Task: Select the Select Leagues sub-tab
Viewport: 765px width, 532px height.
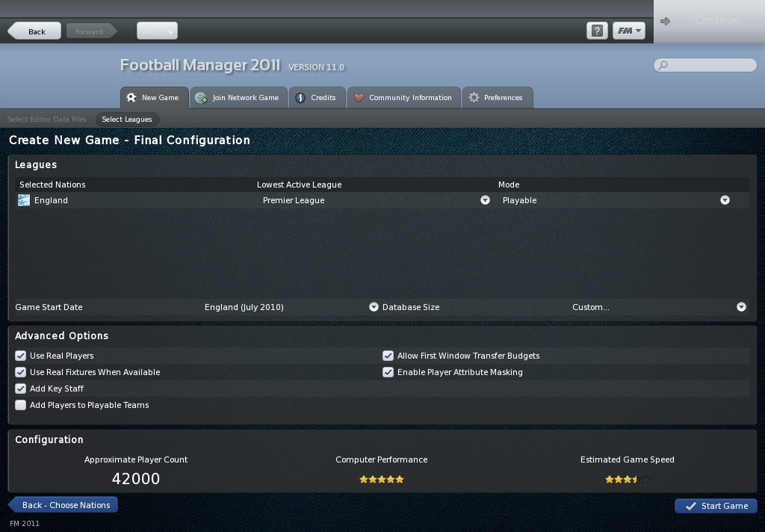Action: pos(127,119)
